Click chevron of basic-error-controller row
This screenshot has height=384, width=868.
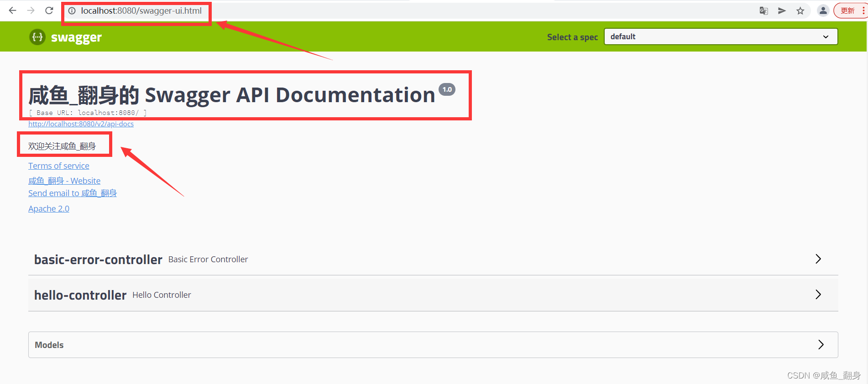coord(818,259)
